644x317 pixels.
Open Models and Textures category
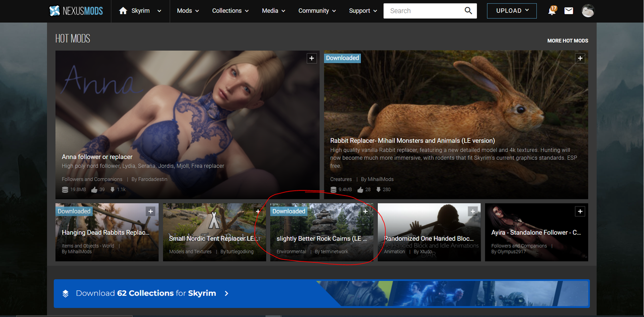(190, 252)
